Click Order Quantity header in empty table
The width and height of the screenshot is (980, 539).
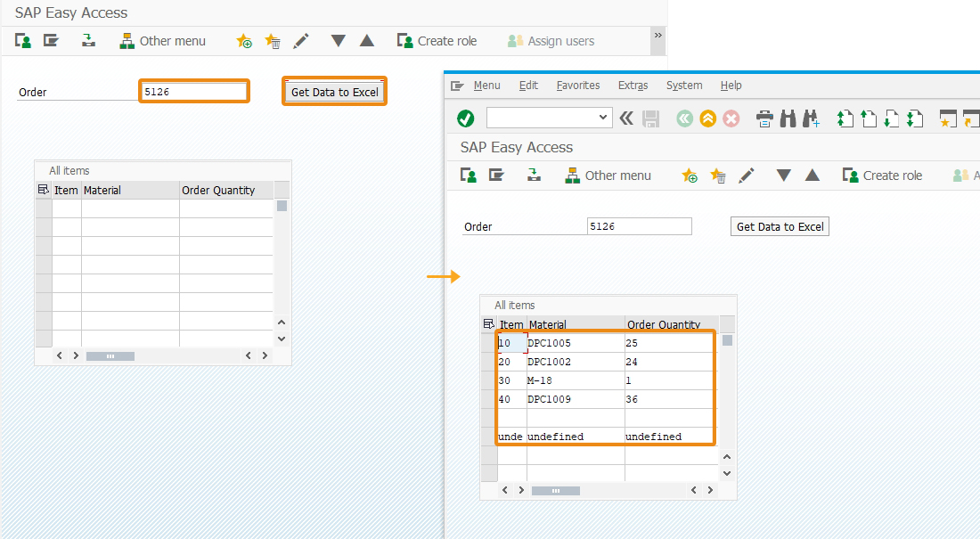coord(226,190)
